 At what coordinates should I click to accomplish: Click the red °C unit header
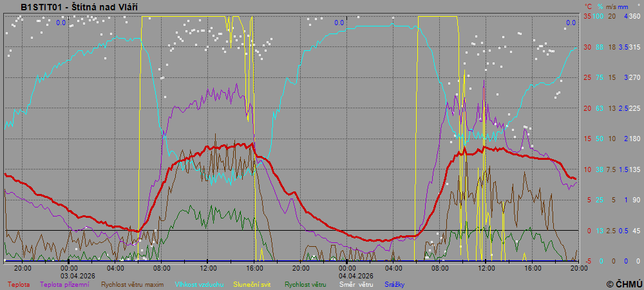pos(587,6)
